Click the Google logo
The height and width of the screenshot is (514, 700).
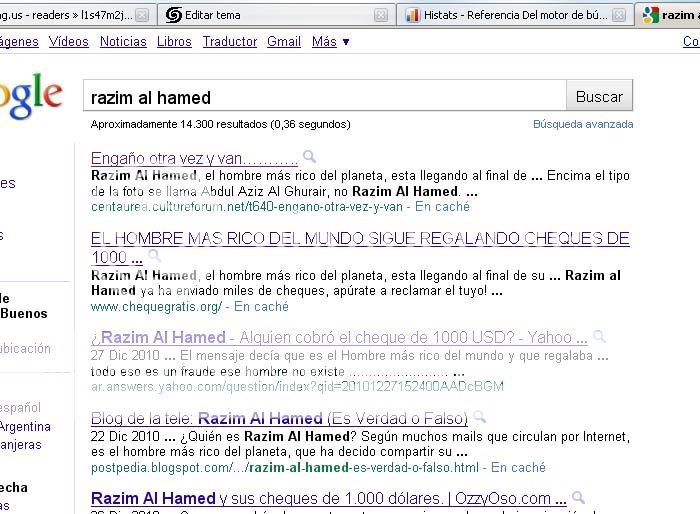[x=30, y=96]
